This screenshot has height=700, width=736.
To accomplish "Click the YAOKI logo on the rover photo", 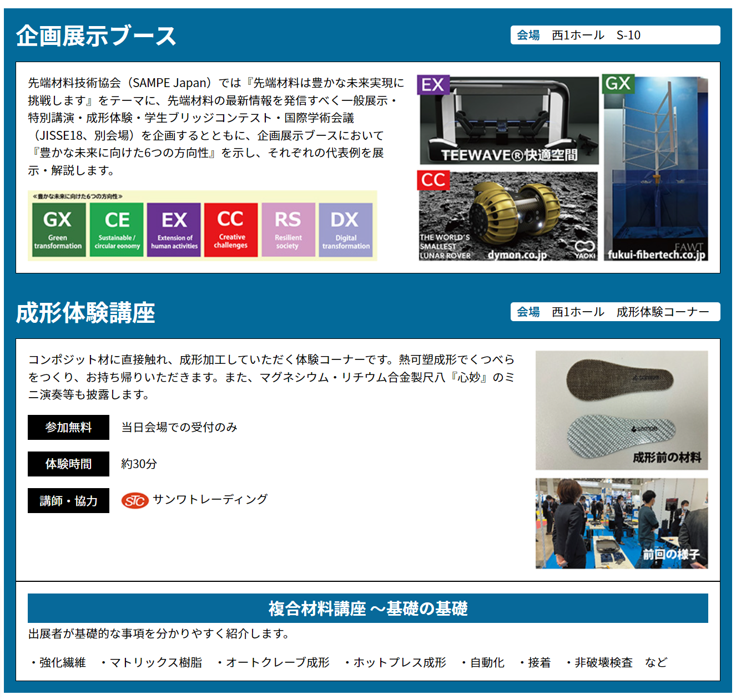I will click(585, 250).
